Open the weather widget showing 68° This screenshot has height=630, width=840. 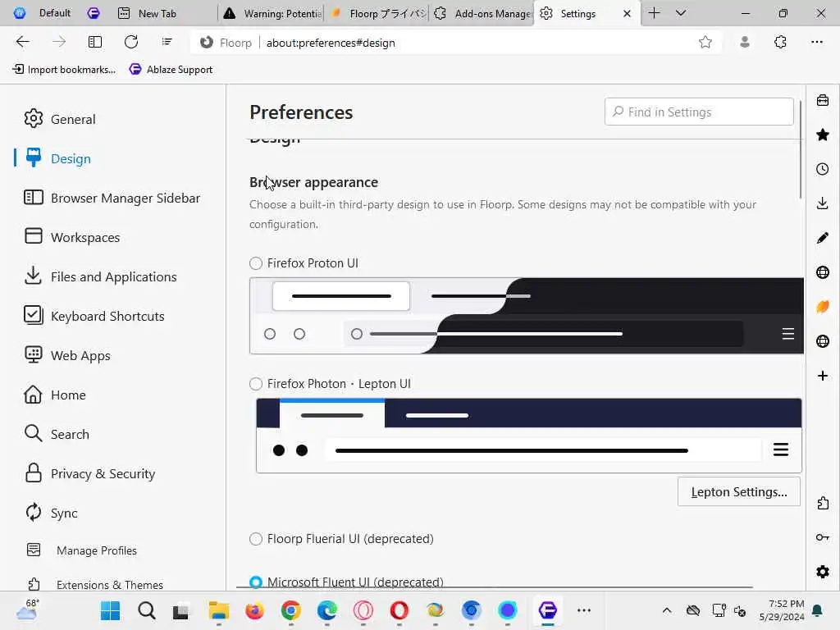click(x=27, y=610)
